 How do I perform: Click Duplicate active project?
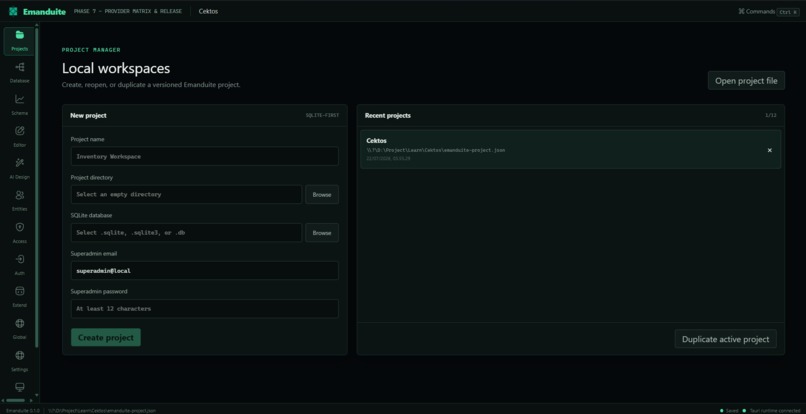click(x=725, y=339)
